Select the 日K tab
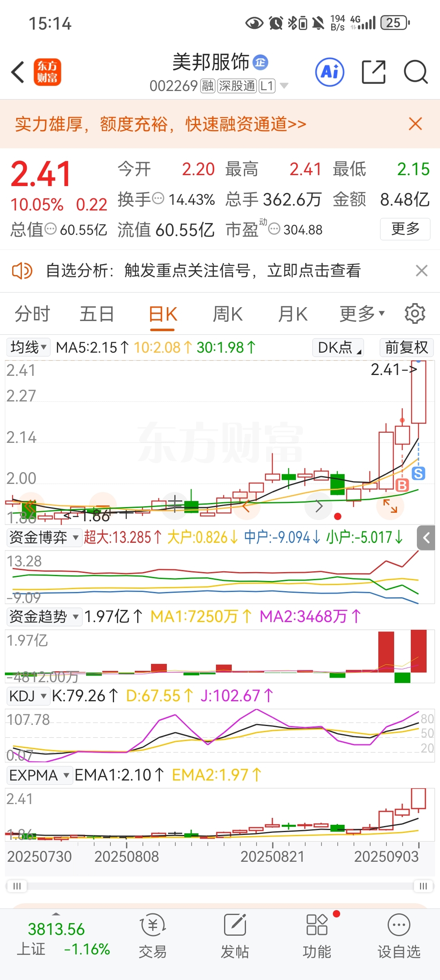Image resolution: width=440 pixels, height=980 pixels. [163, 315]
